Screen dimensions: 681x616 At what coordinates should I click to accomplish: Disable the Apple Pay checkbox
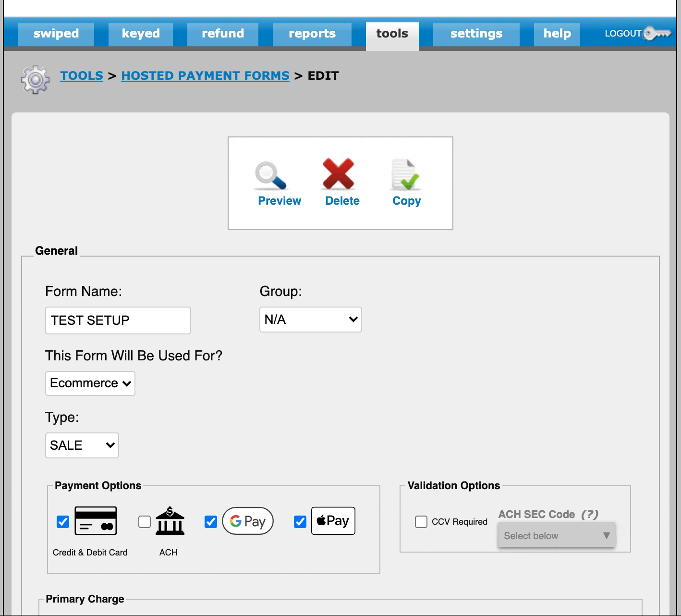click(300, 522)
